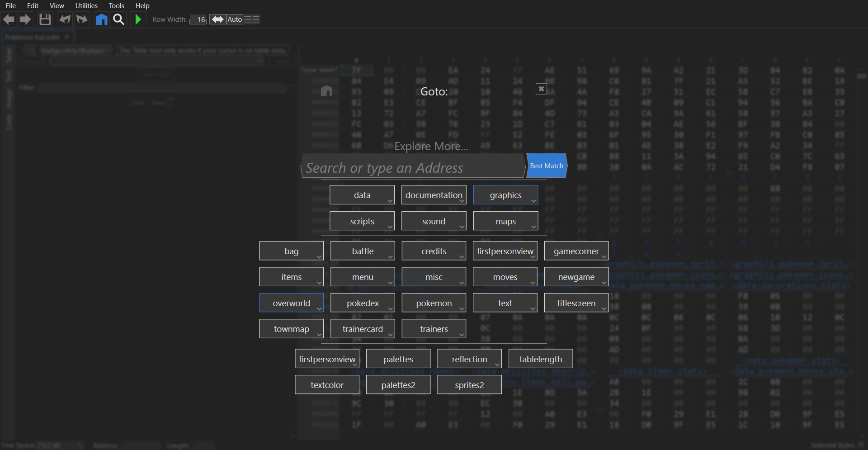The width and height of the screenshot is (868, 450).
Task: Expand the overworld category
Action: point(291,303)
